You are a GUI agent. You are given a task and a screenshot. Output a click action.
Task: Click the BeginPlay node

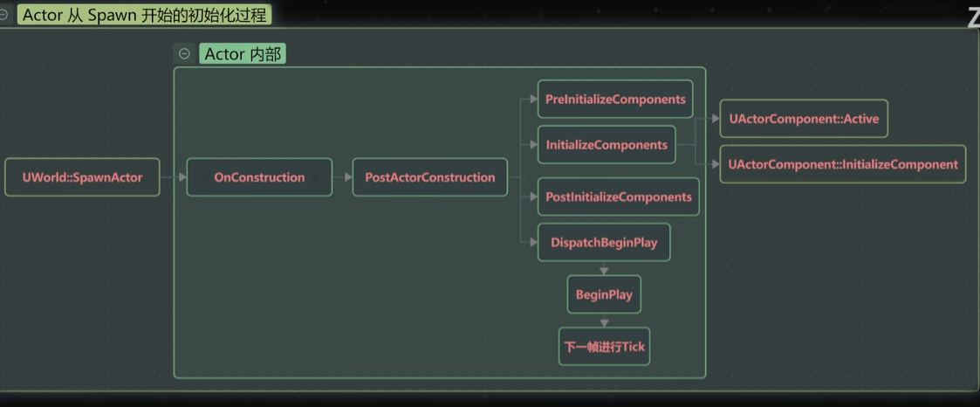[604, 295]
